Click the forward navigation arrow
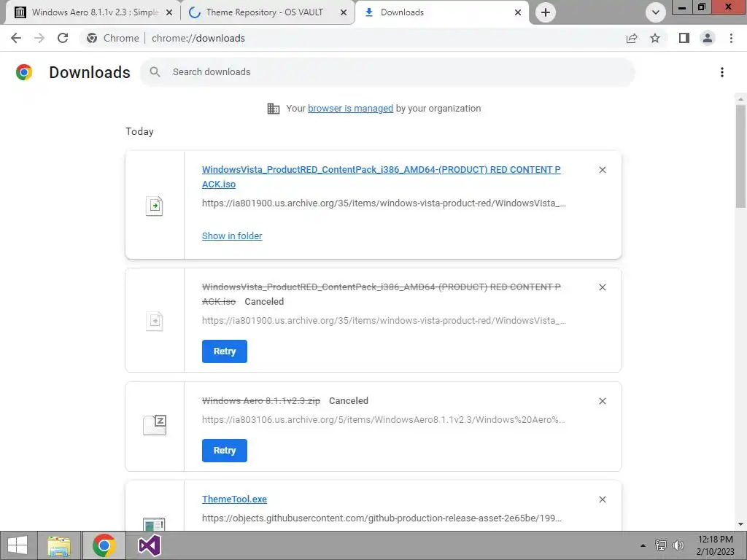Image resolution: width=747 pixels, height=560 pixels. 39,38
